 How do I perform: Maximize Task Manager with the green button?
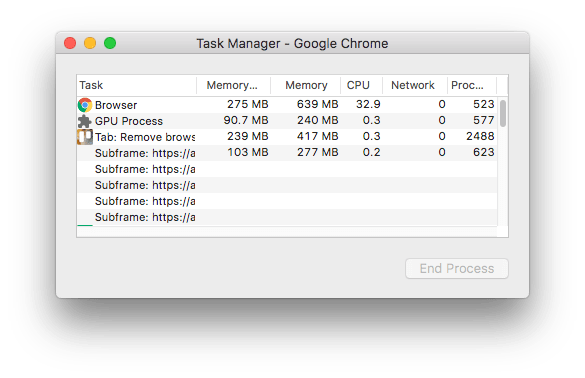[110, 43]
